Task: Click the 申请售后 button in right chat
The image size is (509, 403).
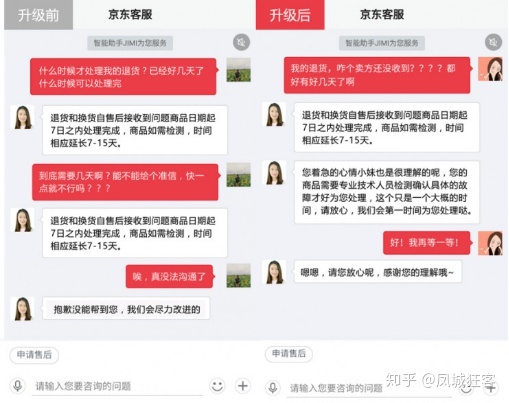Action: 289,353
